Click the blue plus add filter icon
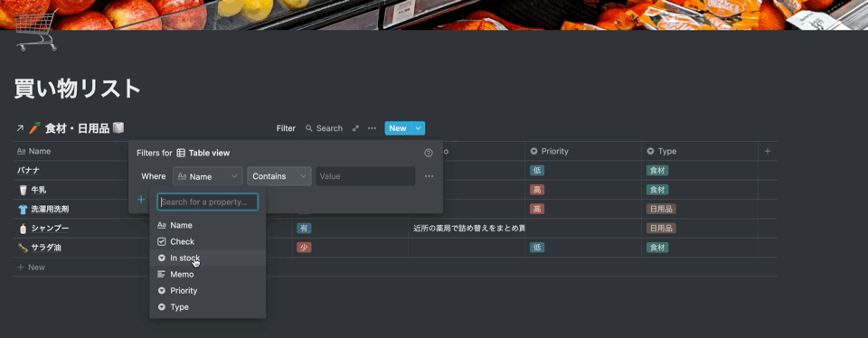The width and height of the screenshot is (868, 338). click(x=141, y=200)
